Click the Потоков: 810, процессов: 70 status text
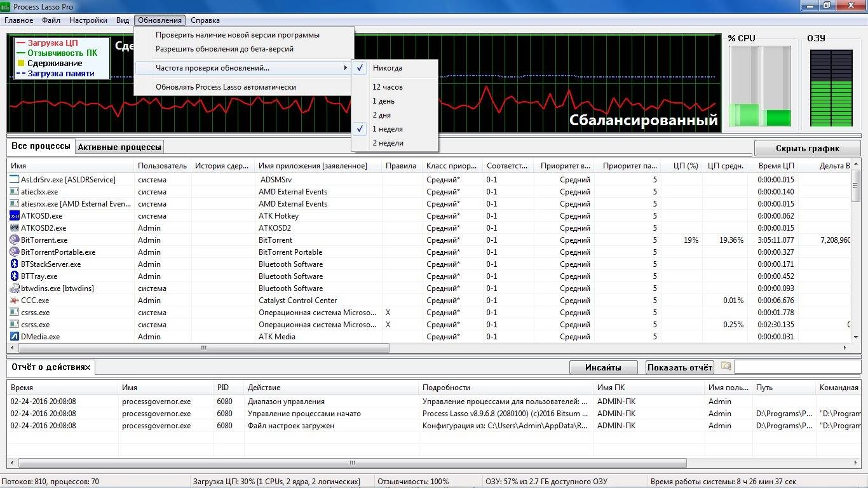 point(51,482)
